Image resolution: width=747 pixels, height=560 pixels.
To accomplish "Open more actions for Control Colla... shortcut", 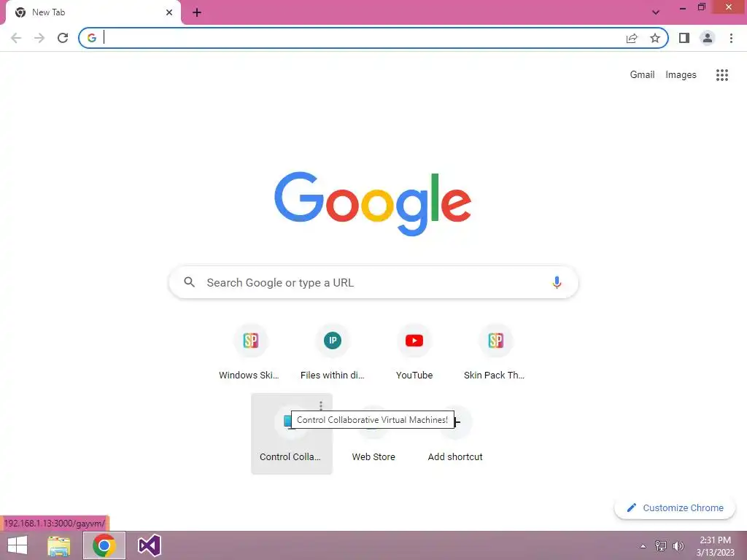I will click(x=321, y=405).
